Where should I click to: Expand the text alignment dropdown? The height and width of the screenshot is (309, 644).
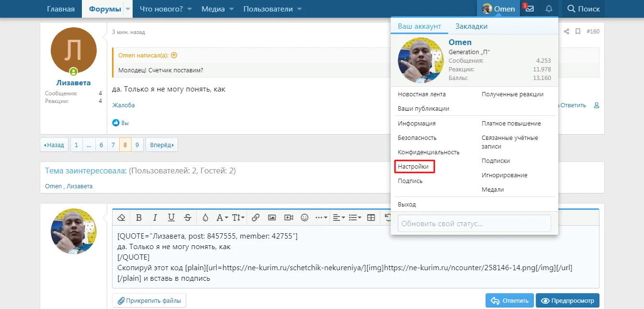click(339, 217)
